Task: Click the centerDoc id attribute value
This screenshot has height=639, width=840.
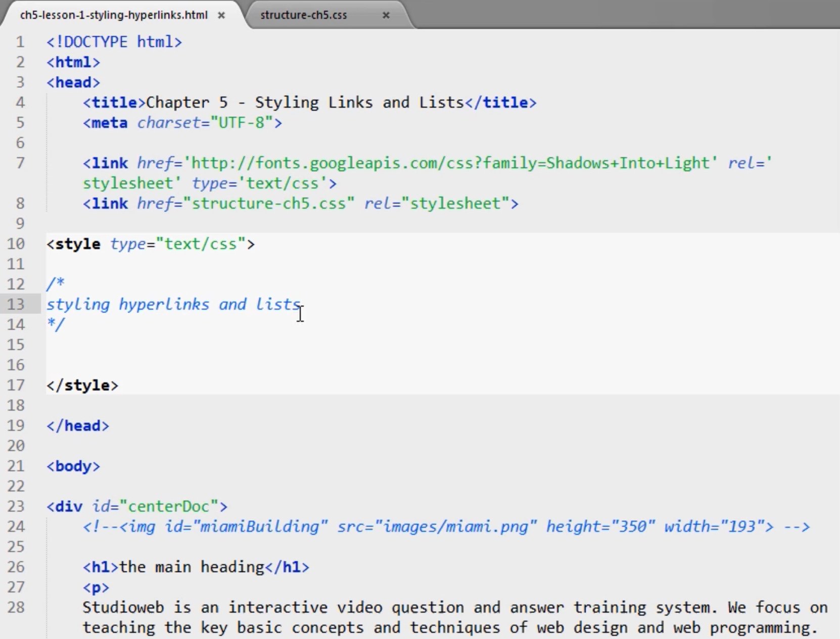Action: 169,507
